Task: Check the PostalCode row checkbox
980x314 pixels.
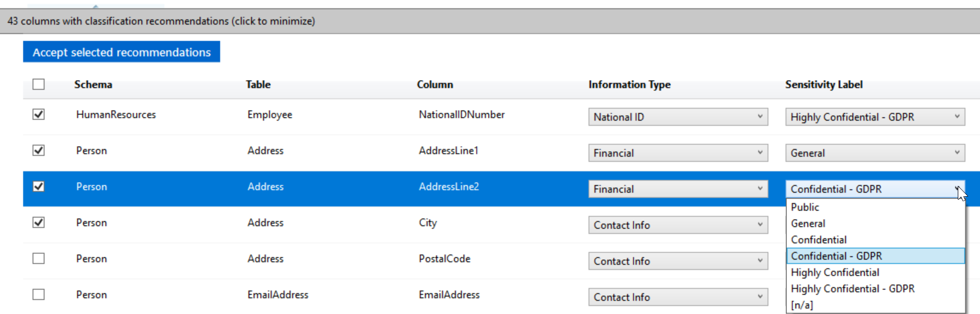Action: point(38,259)
